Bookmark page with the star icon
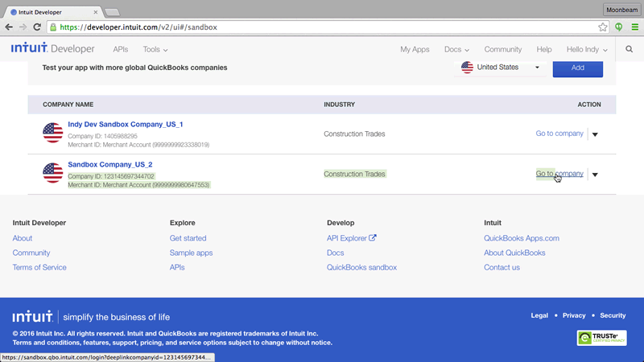Viewport: 644px width, 362px height. [602, 27]
